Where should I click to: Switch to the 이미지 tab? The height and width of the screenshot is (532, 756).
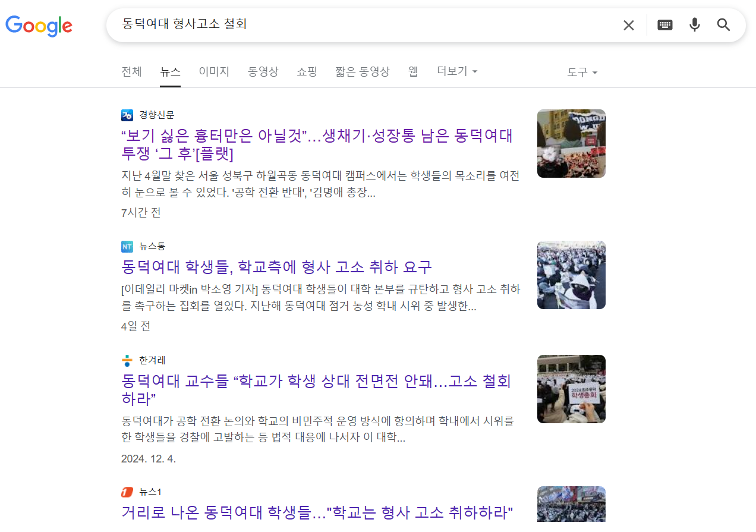[214, 71]
